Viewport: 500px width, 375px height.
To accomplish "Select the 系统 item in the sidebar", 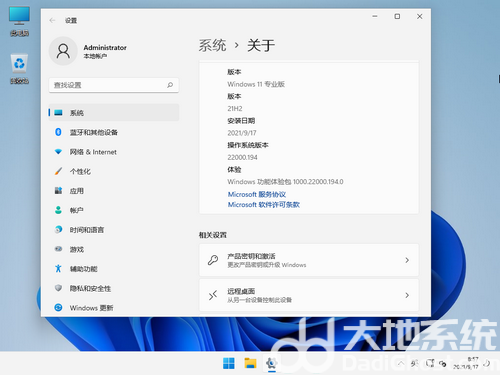I will pyautogui.click(x=114, y=113).
